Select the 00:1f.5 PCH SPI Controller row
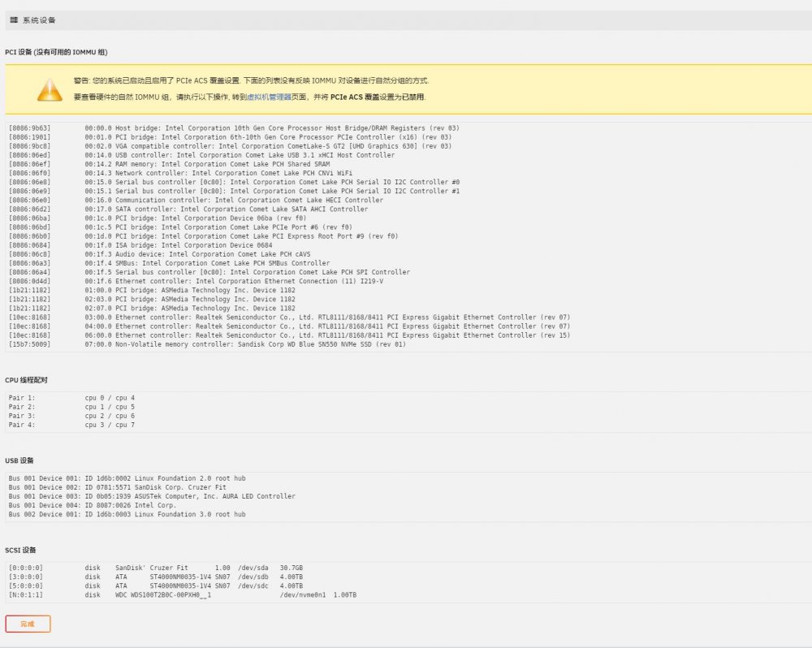The image size is (812, 648). (x=209, y=272)
